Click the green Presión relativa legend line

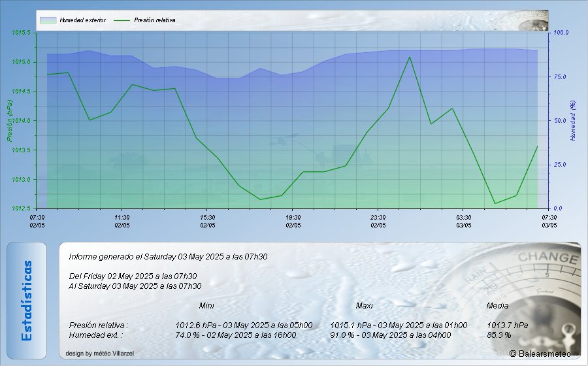122,20
